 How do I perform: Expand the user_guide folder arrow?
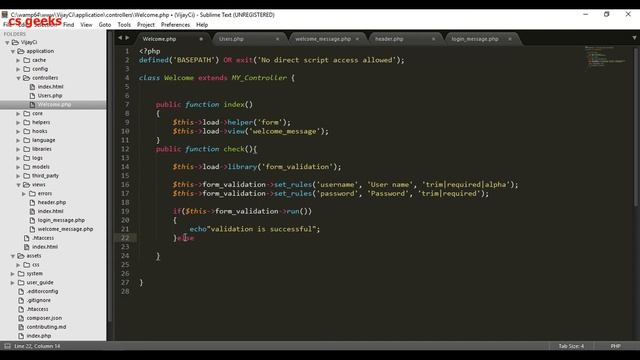(13, 283)
